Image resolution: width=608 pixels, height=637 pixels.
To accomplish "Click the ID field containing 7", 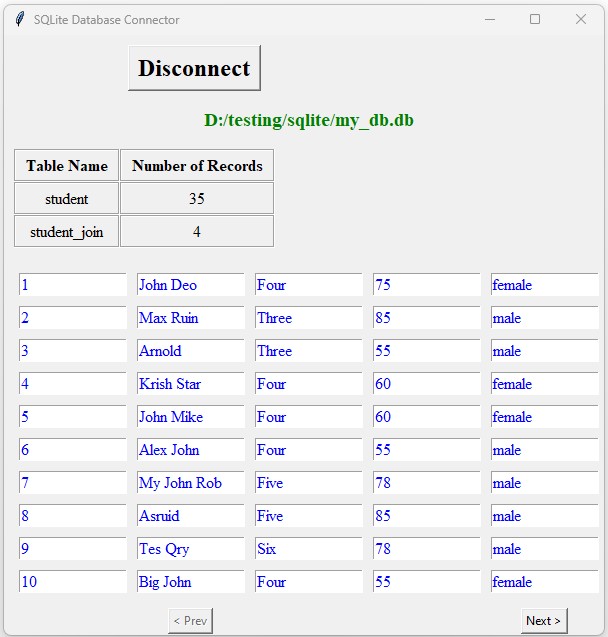I will (73, 483).
